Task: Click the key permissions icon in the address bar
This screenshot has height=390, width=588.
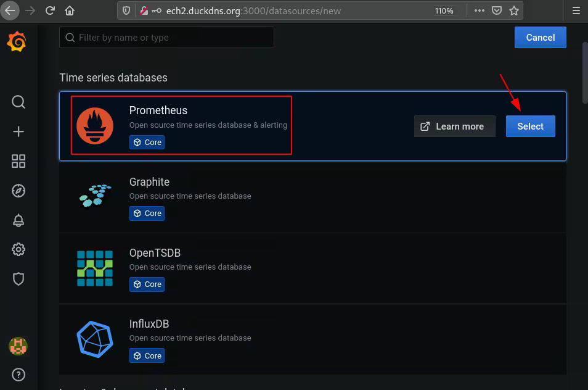Action: (x=157, y=11)
